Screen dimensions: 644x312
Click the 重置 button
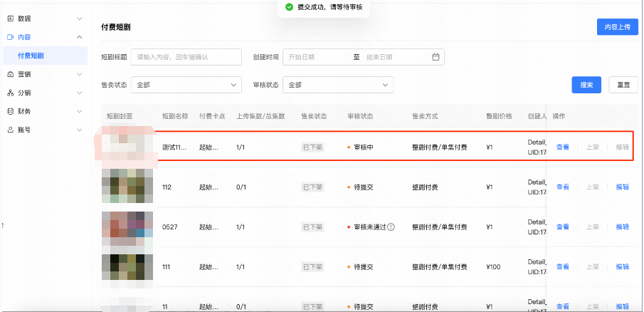623,85
